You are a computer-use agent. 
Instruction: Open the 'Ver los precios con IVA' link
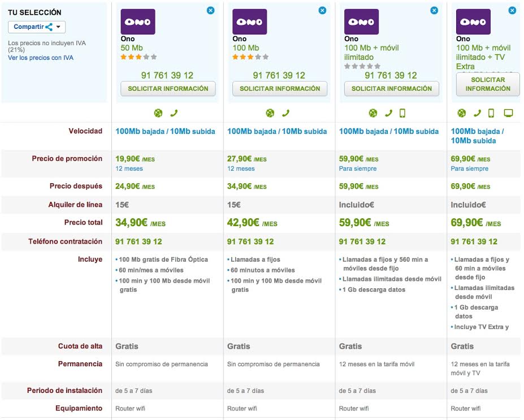point(41,58)
